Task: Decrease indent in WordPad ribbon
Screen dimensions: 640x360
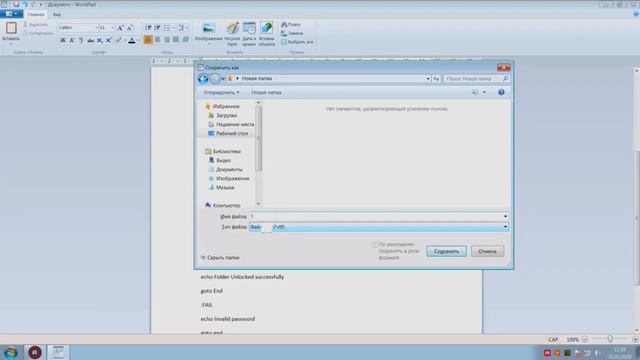Action: tap(148, 28)
